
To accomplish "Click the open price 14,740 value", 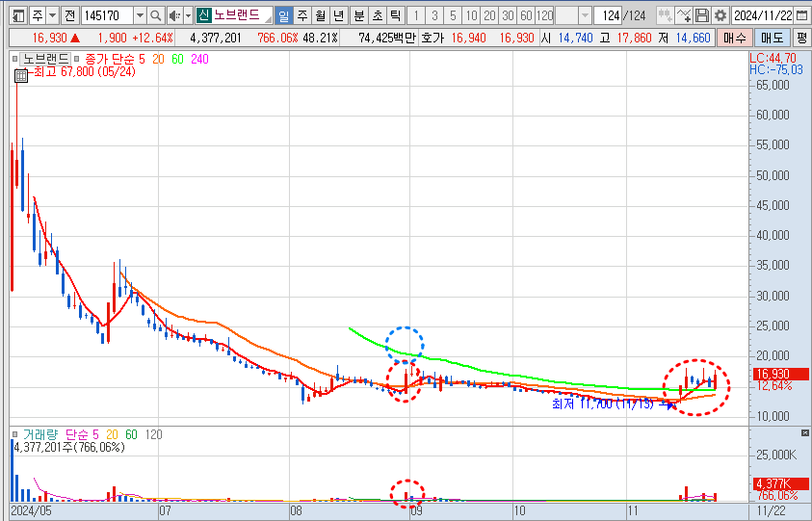I will click(x=575, y=38).
